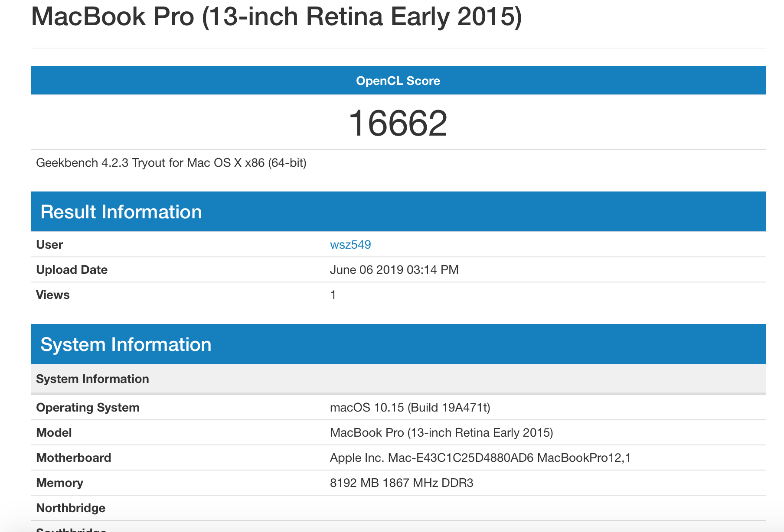The width and height of the screenshot is (784, 532).
Task: Select Model value MacBook Pro 13-inch Retina
Action: (441, 433)
